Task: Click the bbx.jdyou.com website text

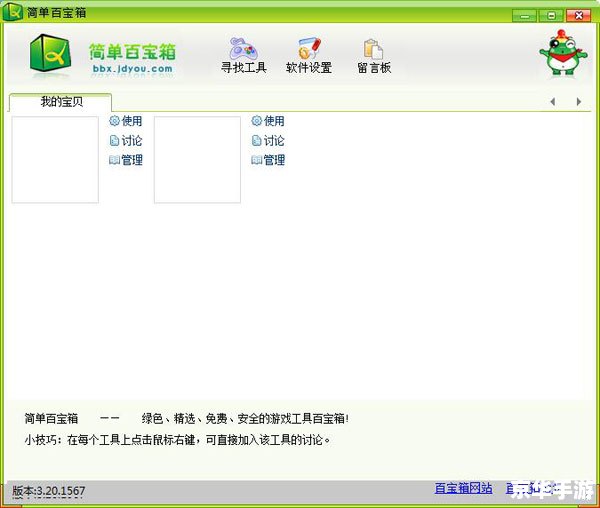Action: [132, 69]
